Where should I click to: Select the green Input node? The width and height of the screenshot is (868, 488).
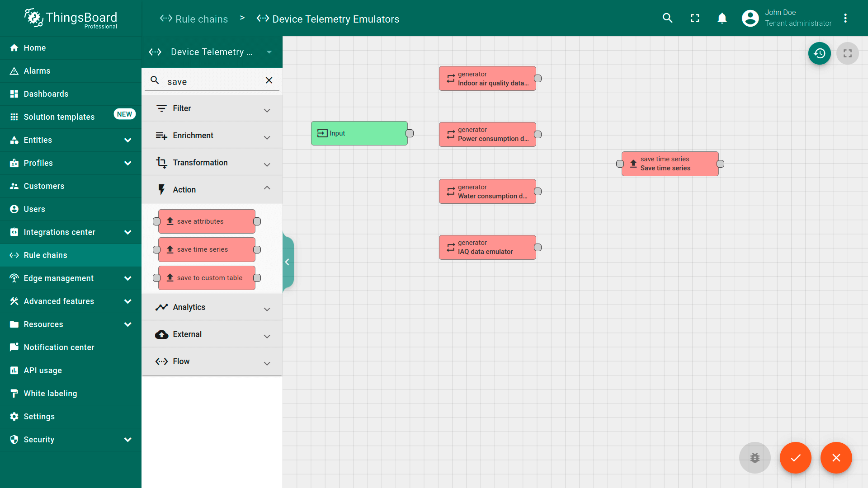[x=359, y=133]
